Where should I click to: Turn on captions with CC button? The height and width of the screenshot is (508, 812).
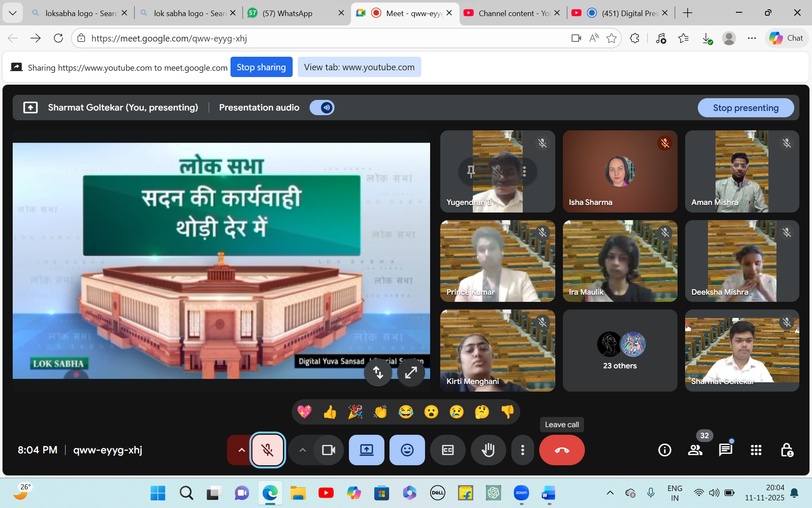coord(447,450)
